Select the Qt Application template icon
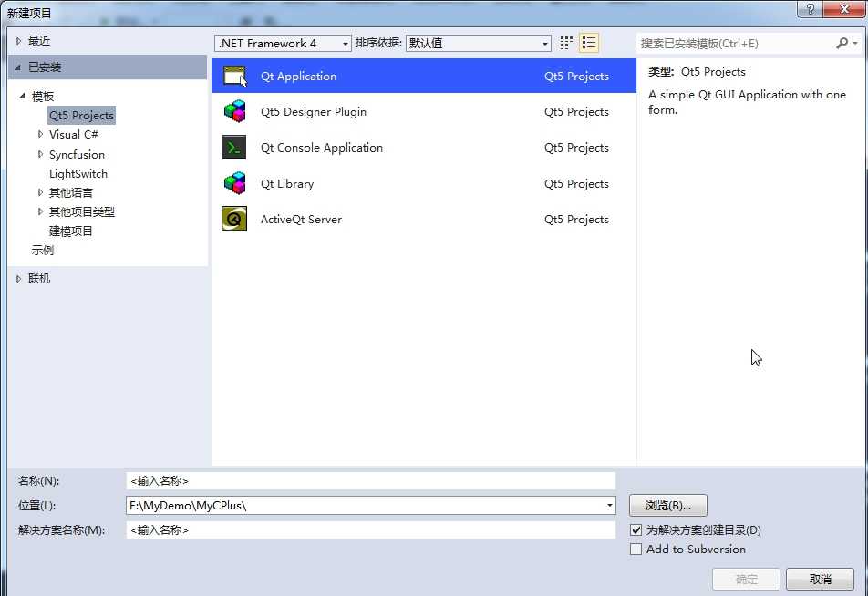This screenshot has width=868, height=596. (x=234, y=77)
